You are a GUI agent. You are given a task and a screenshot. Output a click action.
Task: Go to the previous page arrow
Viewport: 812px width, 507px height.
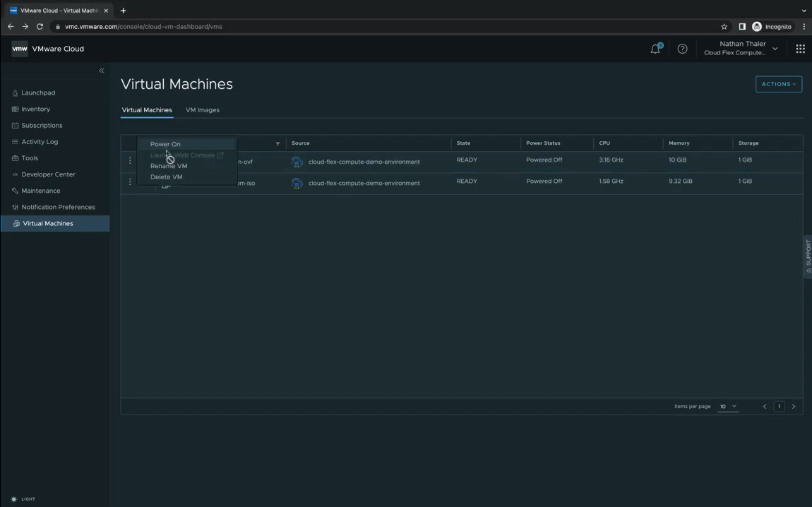[x=765, y=407]
